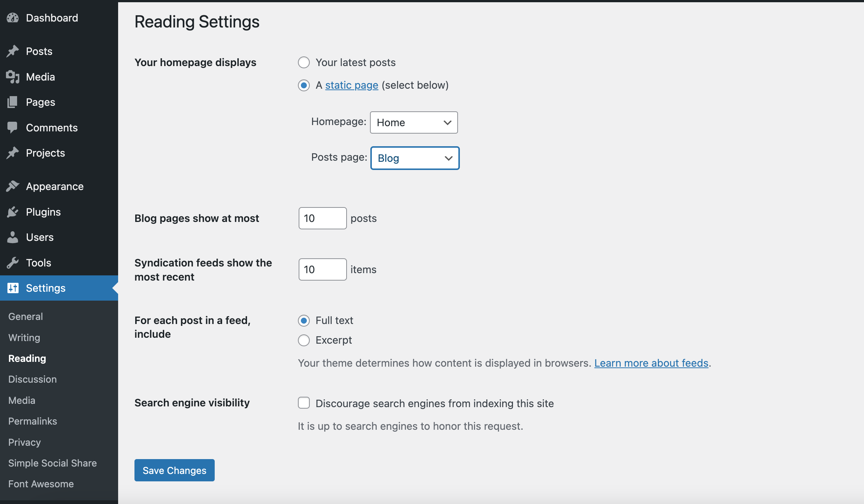This screenshot has width=864, height=504.
Task: Click the Reading Settings page heading
Action: tap(197, 22)
